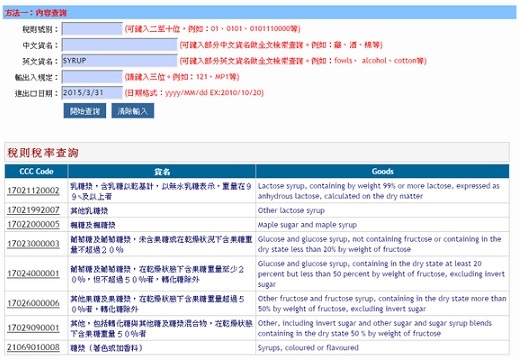The width and height of the screenshot is (519, 360).
Task: Click the 糖漿（著色或加香料）goods name cell
Action: coord(162,348)
